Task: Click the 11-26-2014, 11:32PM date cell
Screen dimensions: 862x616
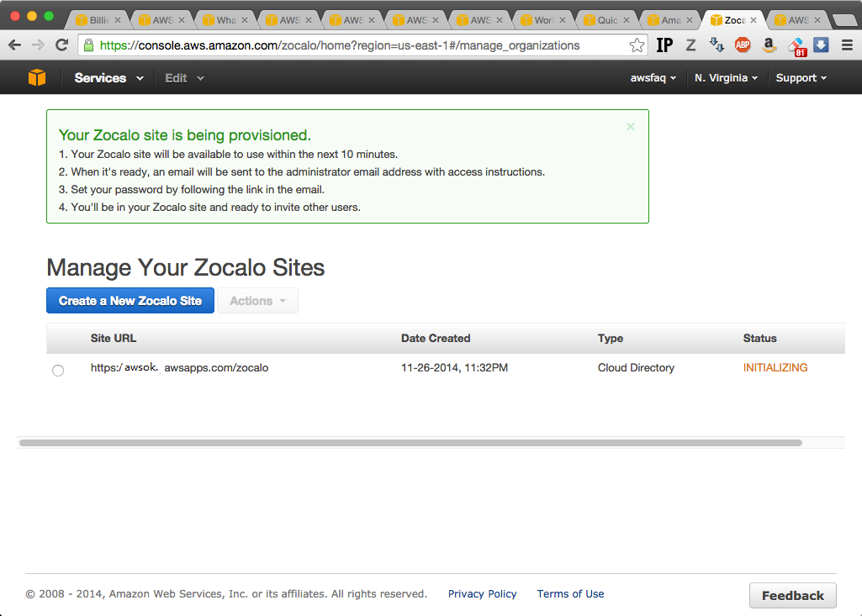Action: pos(454,367)
